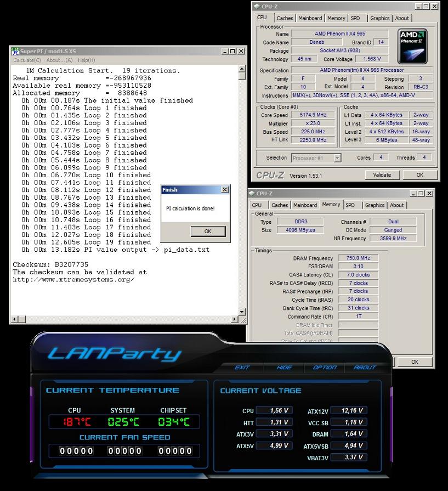Click the CAS# Latency value 7.0 clocks
This screenshot has width=448, height=491.
coord(358,275)
